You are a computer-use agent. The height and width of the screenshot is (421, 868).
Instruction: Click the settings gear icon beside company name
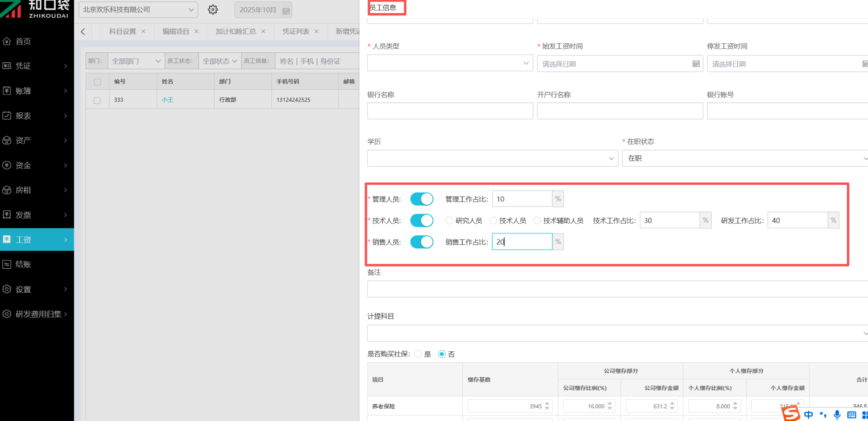tap(213, 9)
